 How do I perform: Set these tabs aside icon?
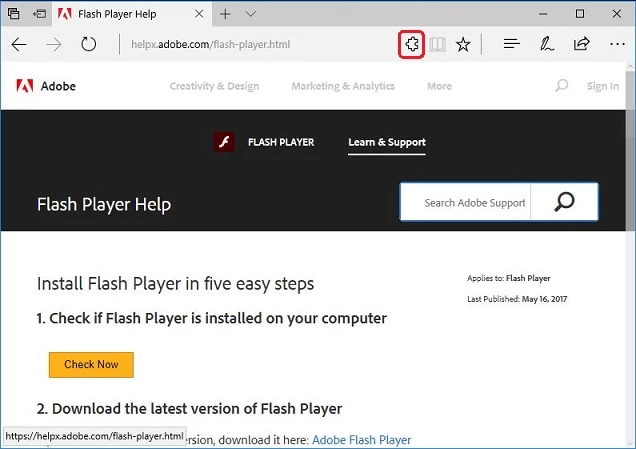39,14
